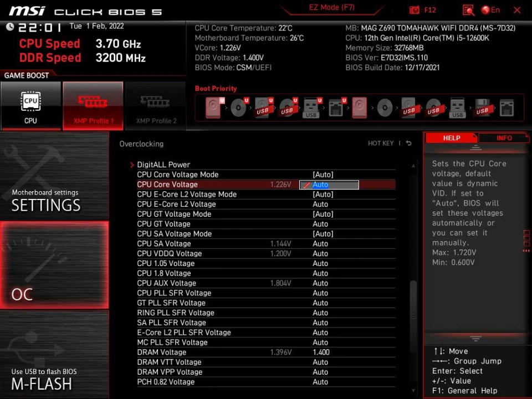Select the UEFI hard disk boot device icon

pyautogui.click(x=215, y=108)
